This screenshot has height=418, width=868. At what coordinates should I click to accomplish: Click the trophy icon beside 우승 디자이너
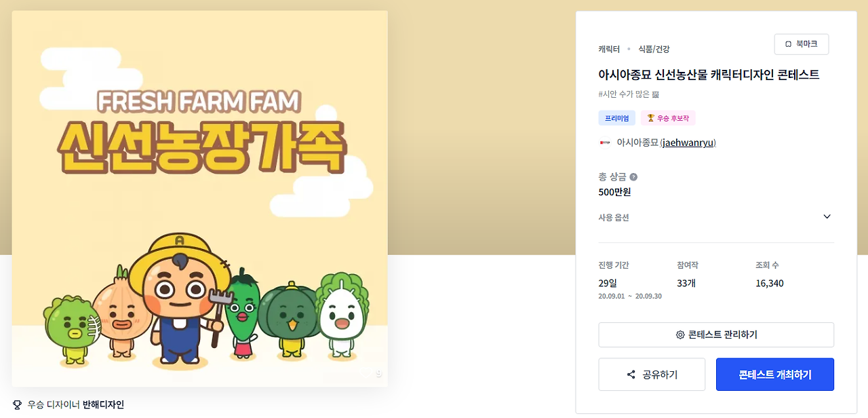(18, 404)
